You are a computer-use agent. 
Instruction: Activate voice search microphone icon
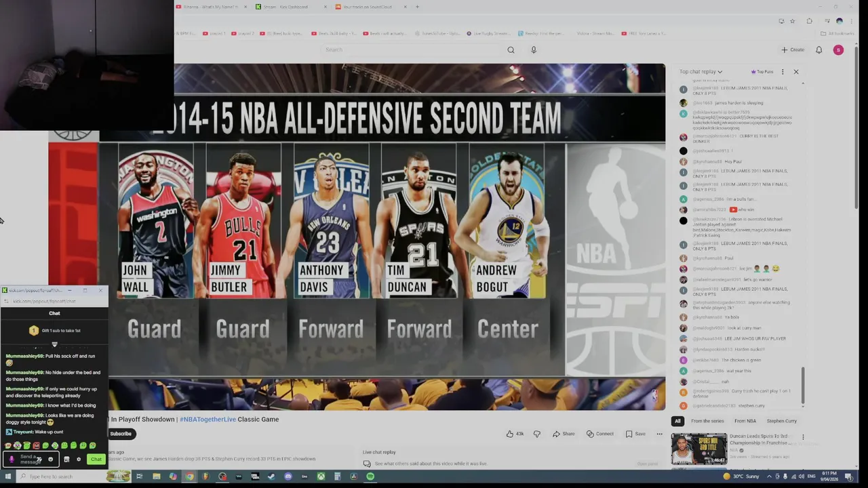[x=534, y=49]
